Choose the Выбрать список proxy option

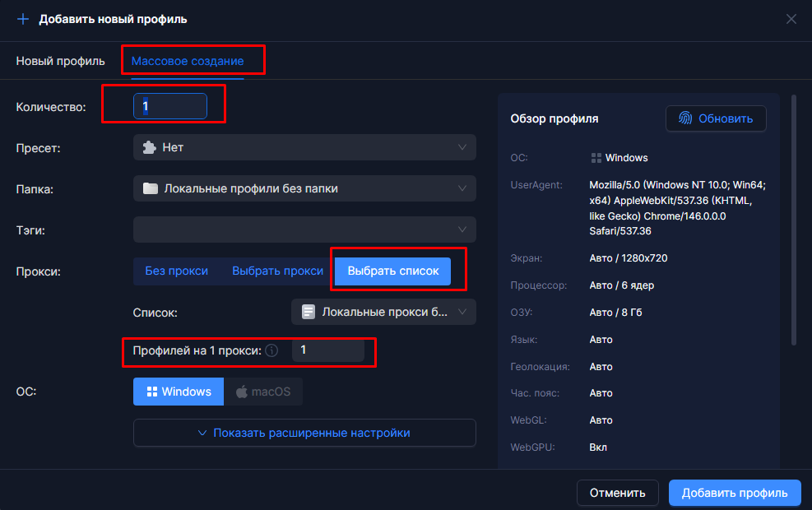393,271
